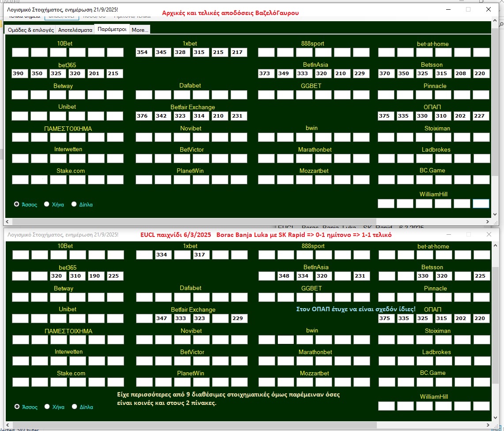
Task: Select Χήνα radio button in upper window
Action: pos(47,204)
